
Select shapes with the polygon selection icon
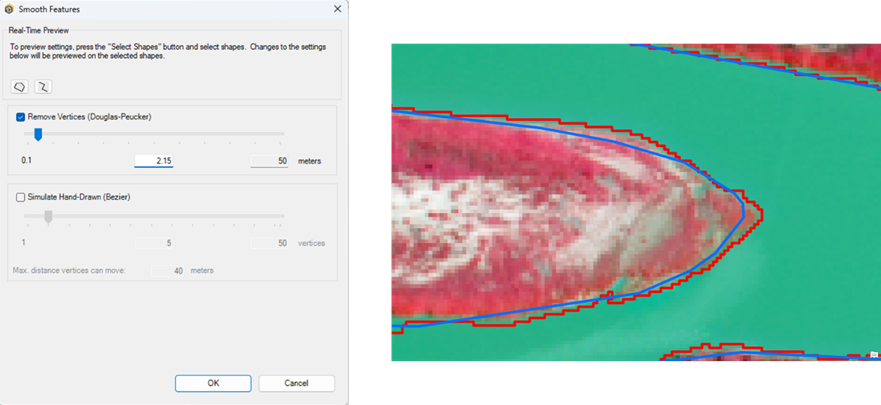[20, 87]
